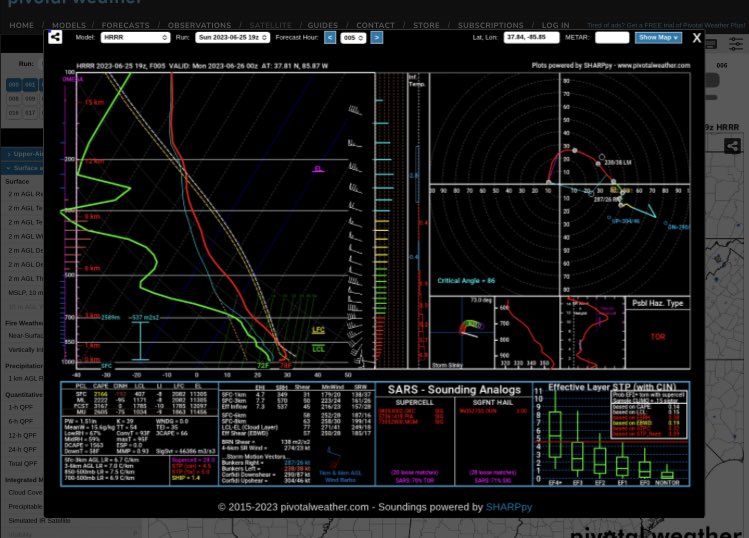Select 1-h QPF in sidebar
This screenshot has width=749, height=538.
click(x=21, y=408)
